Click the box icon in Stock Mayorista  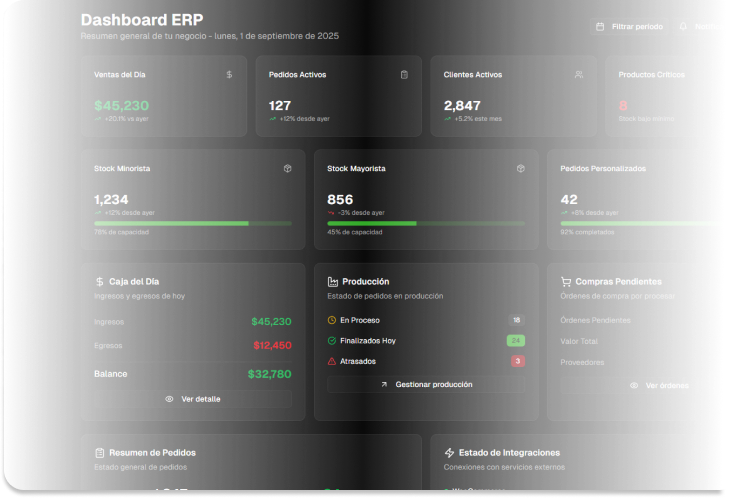pos(521,168)
